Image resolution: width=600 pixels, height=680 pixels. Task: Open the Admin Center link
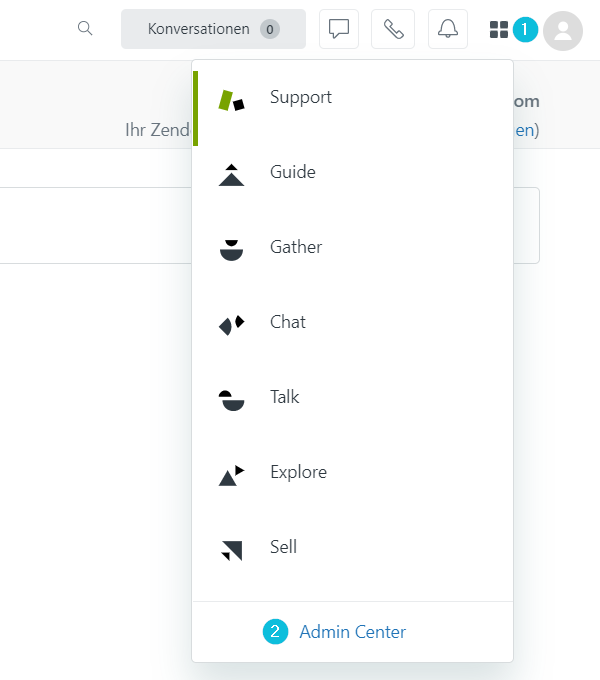coord(352,632)
